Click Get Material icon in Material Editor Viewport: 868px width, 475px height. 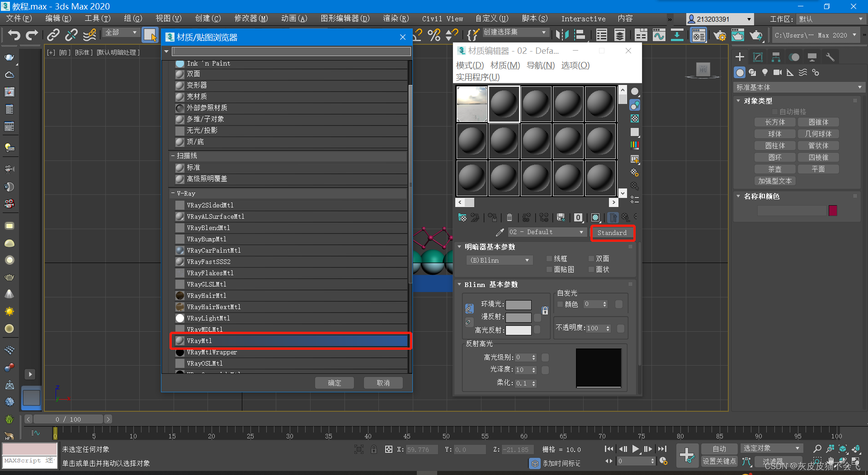pyautogui.click(x=462, y=217)
